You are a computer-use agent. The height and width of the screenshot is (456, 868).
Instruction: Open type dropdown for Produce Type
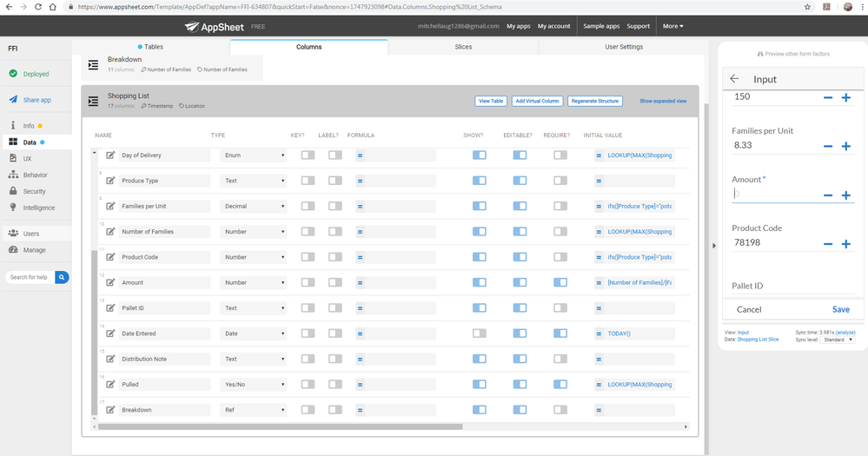tap(253, 181)
